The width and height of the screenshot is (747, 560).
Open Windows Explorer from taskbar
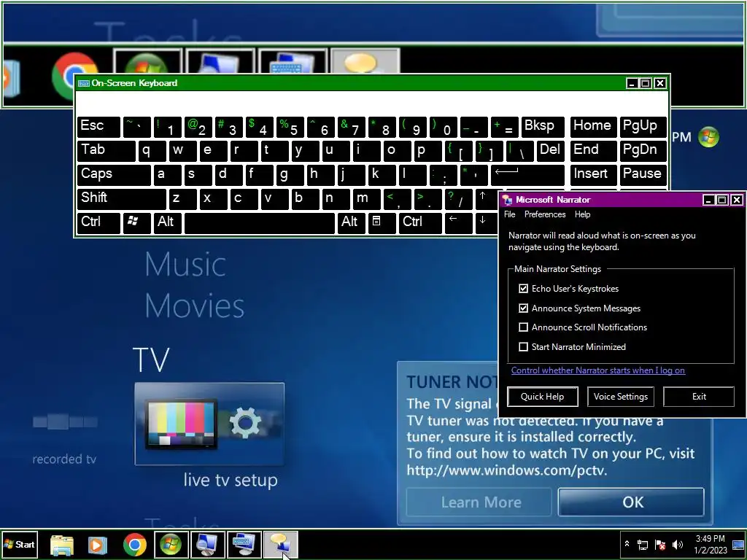(62, 544)
